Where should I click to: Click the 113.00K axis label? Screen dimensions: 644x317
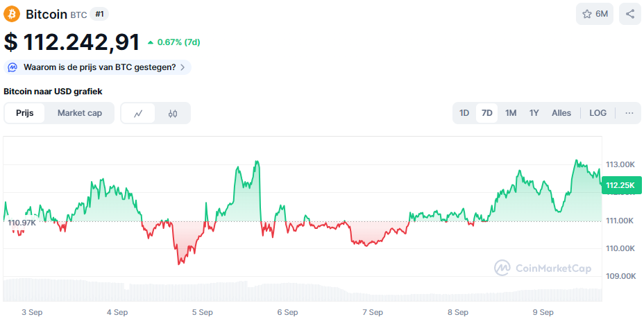point(620,164)
